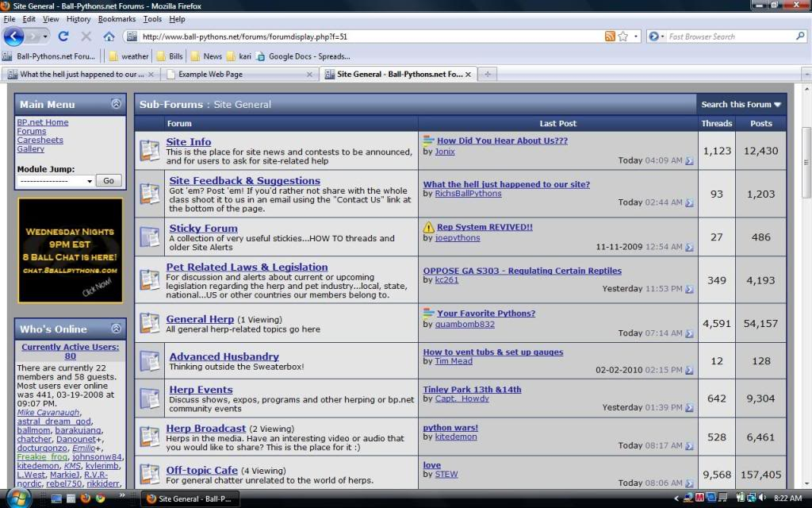
Task: Click the General Herp forum status icon
Action: coord(150,323)
